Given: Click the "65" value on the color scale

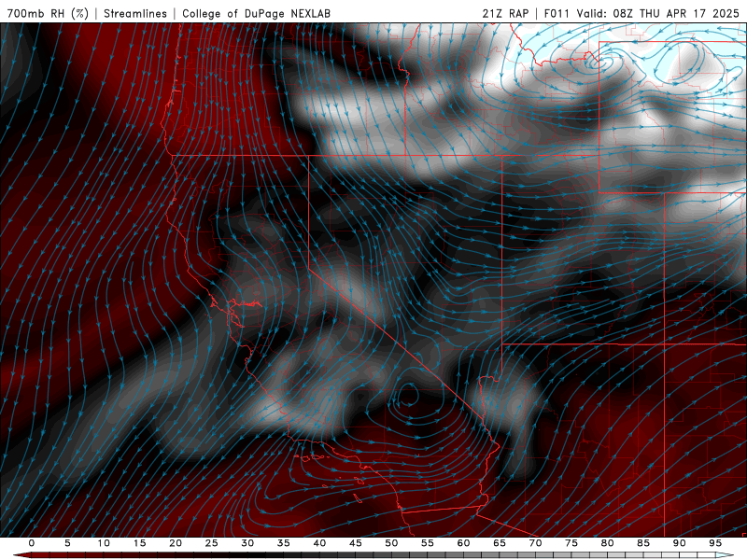Looking at the screenshot, I should click(500, 543).
